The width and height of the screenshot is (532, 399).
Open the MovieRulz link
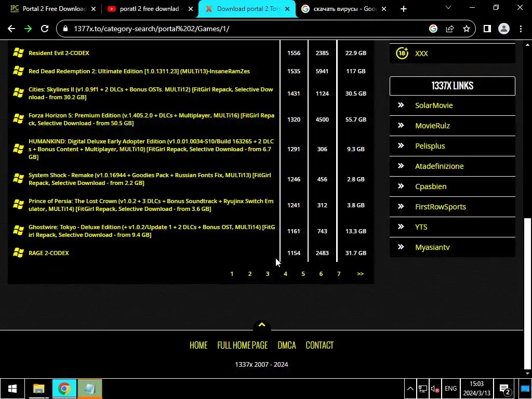(433, 126)
